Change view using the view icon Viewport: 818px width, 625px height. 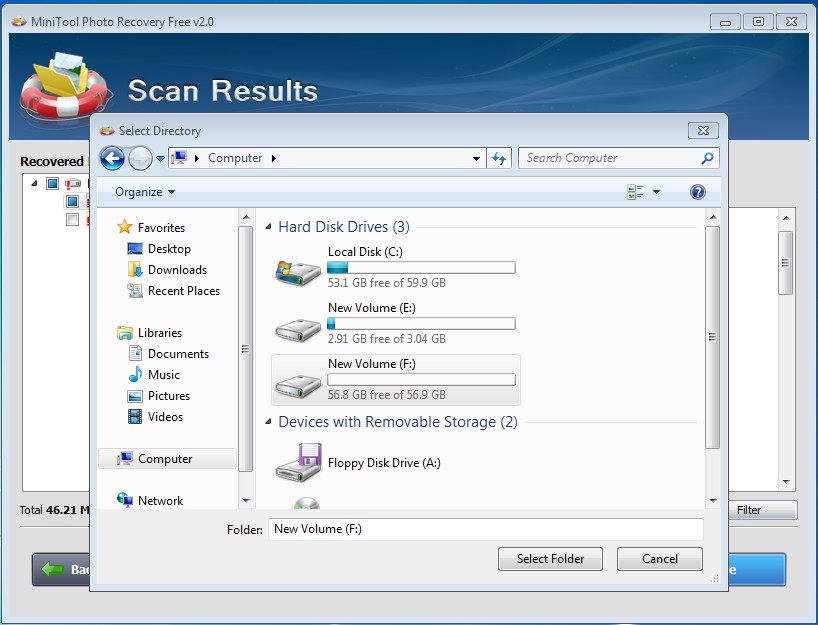pyautogui.click(x=635, y=192)
